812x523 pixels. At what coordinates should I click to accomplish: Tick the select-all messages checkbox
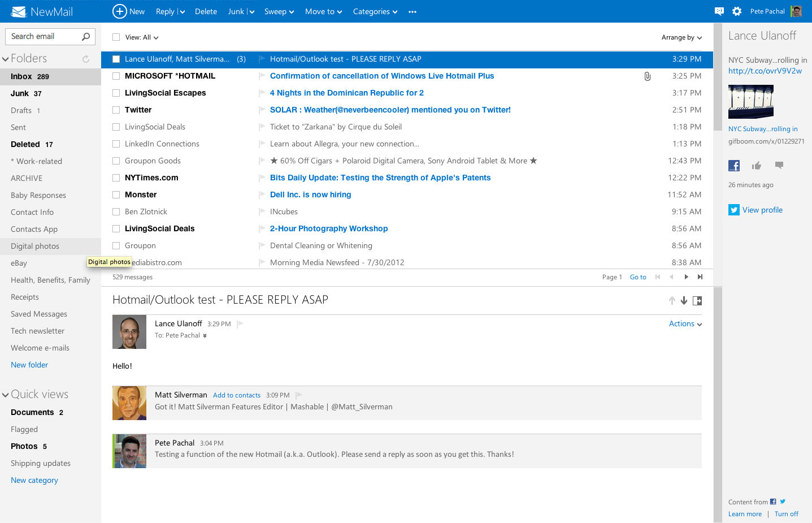(116, 37)
